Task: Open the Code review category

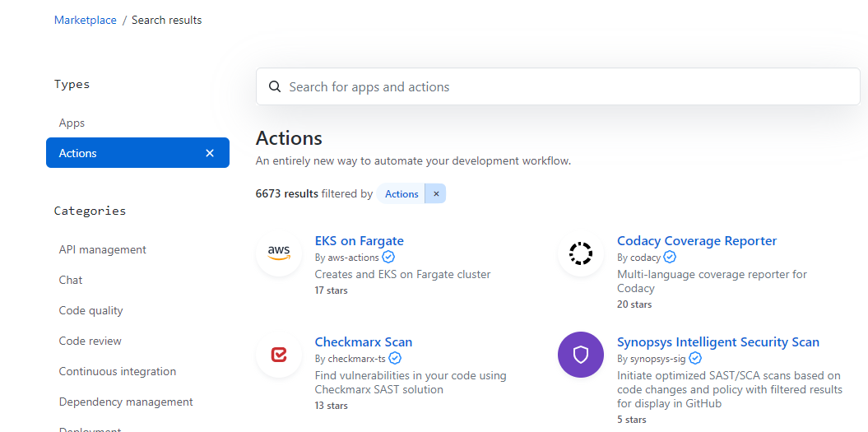Action: coord(91,341)
